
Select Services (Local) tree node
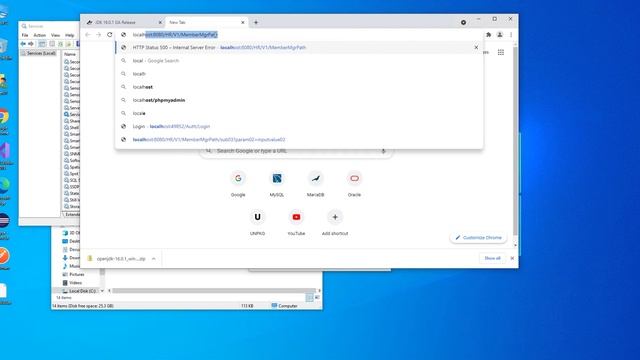click(x=39, y=53)
